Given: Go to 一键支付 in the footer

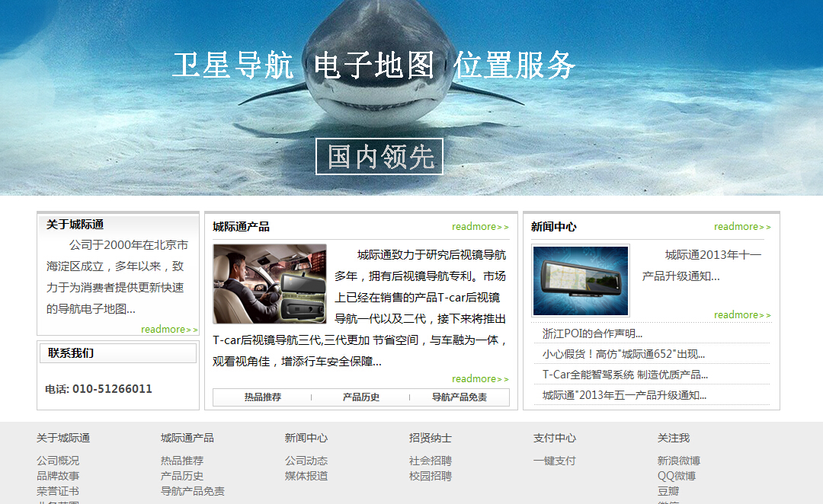Looking at the screenshot, I should [x=555, y=461].
